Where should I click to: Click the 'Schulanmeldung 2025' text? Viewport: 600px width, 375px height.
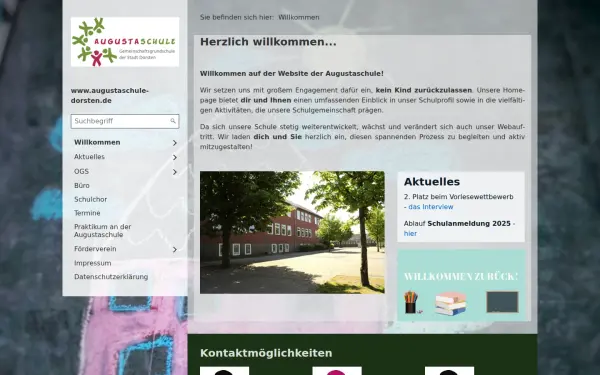point(469,223)
